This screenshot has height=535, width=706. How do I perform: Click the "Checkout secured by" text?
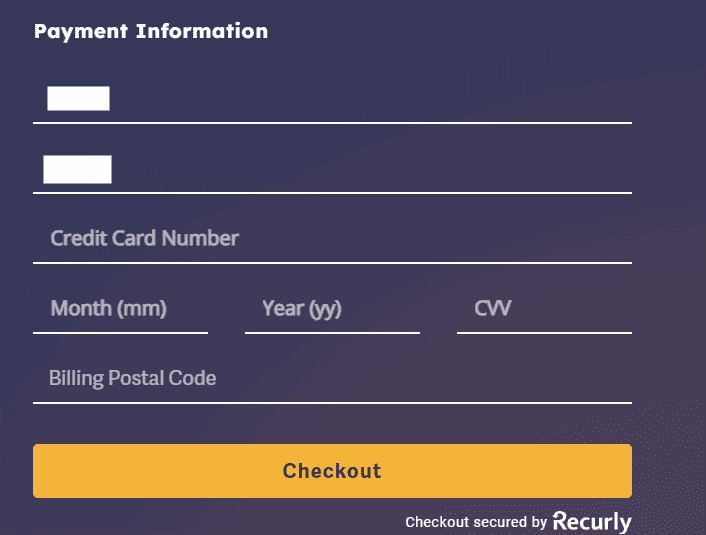[476, 522]
